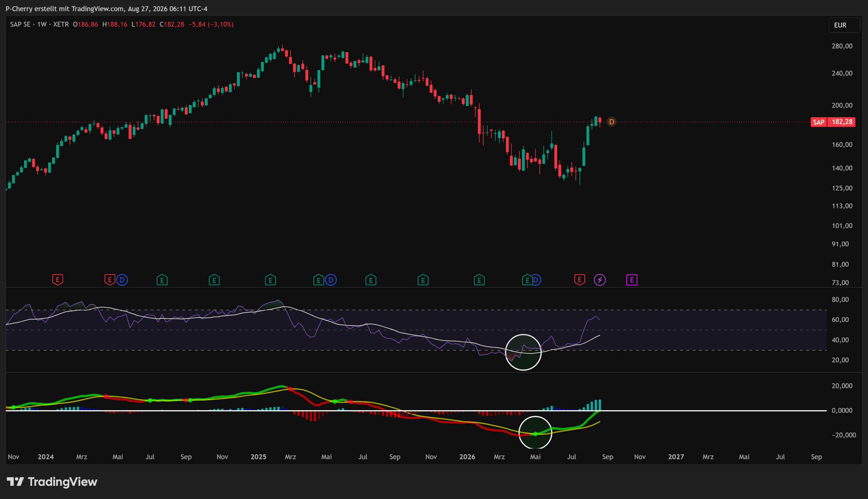The width and height of the screenshot is (868, 499).
Task: Click the 91,00 price axis label
Action: [840, 244]
